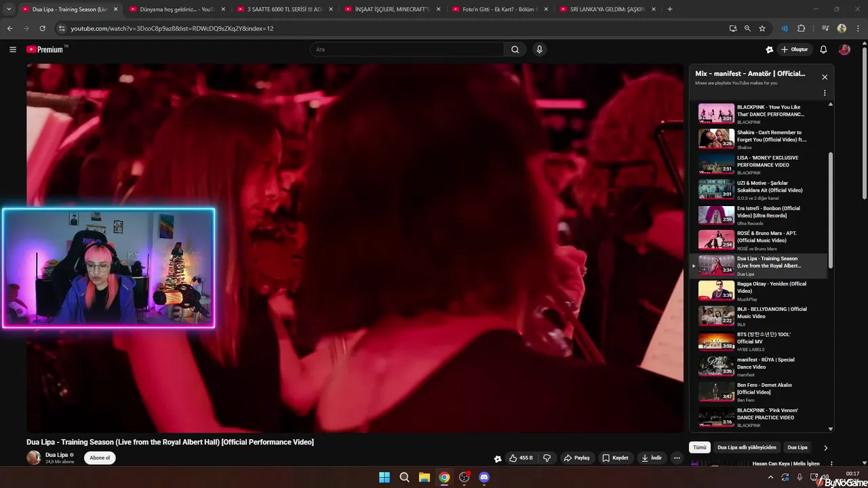Play manifest RÜYA Special Dance Video
This screenshot has width=868, height=488.
point(758,366)
